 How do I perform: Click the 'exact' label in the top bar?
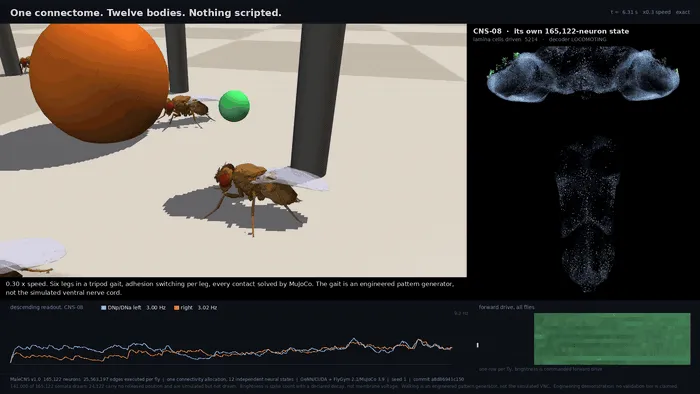pos(683,12)
